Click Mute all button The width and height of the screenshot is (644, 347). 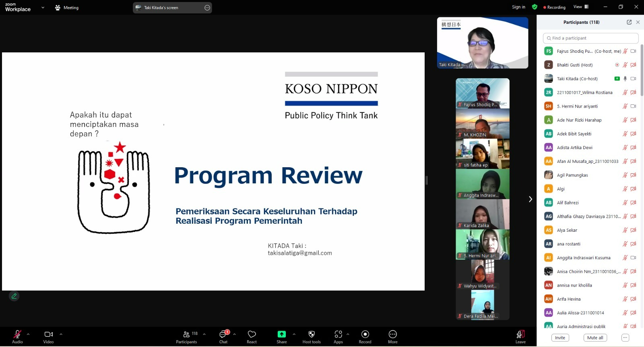click(x=595, y=338)
